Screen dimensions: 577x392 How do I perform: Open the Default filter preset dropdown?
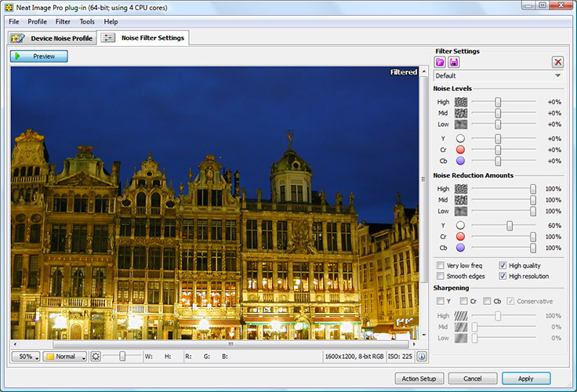(499, 76)
